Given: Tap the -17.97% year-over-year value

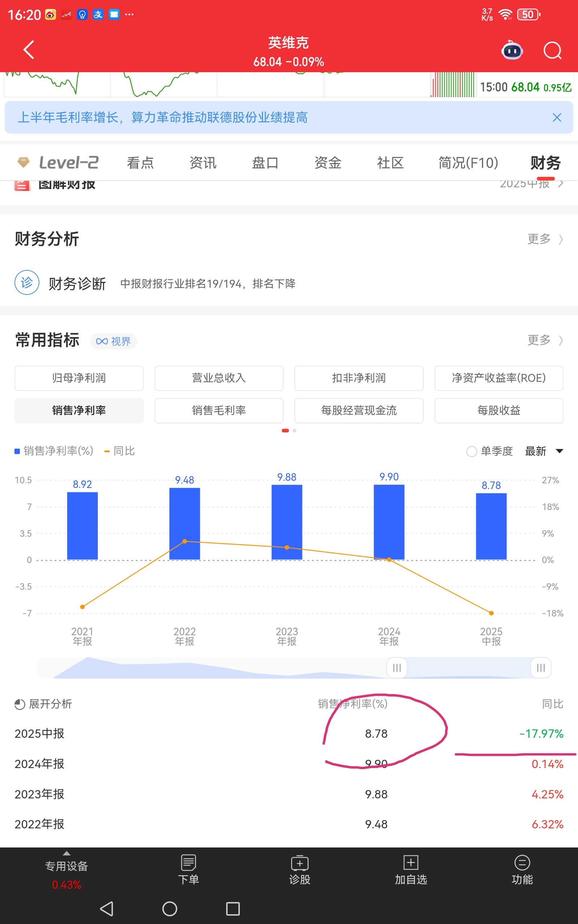Looking at the screenshot, I should (x=541, y=733).
